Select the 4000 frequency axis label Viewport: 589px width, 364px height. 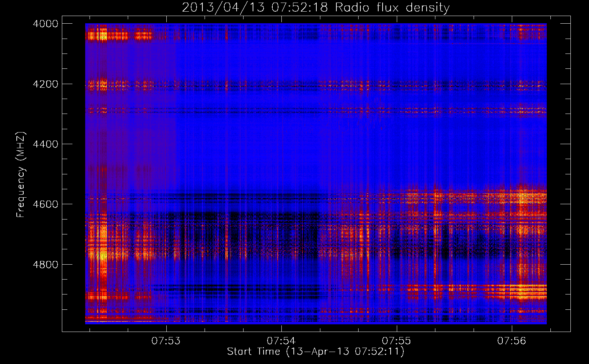46,24
